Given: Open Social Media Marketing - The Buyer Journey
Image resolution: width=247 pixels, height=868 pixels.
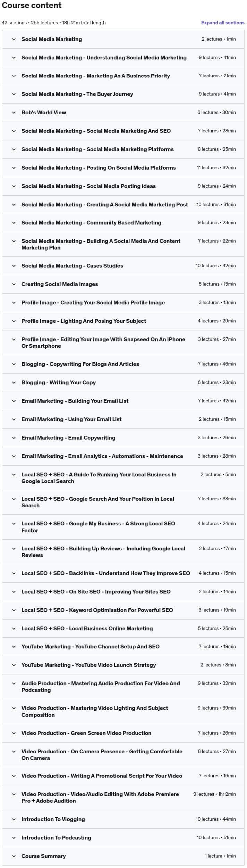Looking at the screenshot, I should [77, 94].
